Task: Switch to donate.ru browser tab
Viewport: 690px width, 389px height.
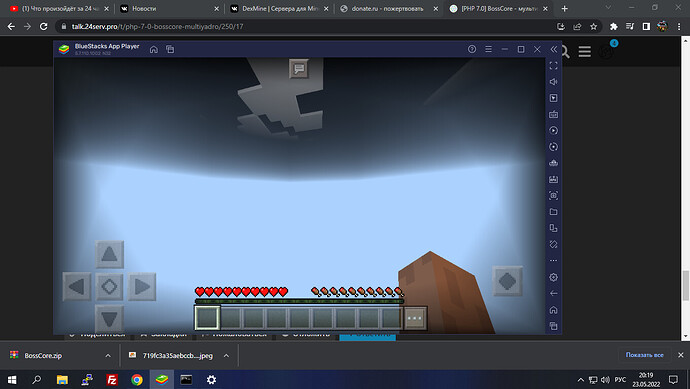Action: (389, 8)
